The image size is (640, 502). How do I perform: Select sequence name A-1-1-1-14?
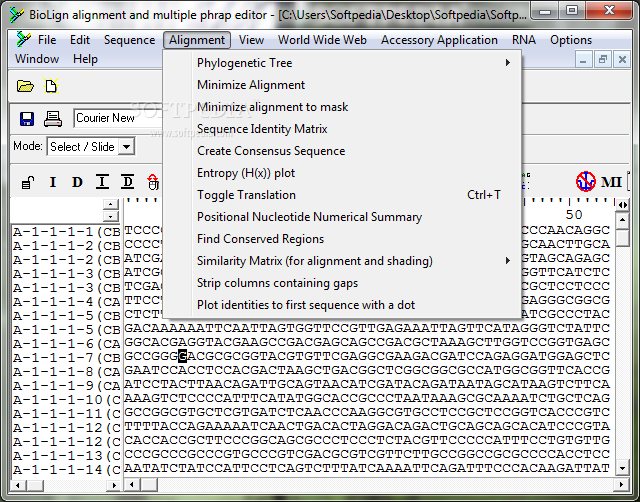67,469
